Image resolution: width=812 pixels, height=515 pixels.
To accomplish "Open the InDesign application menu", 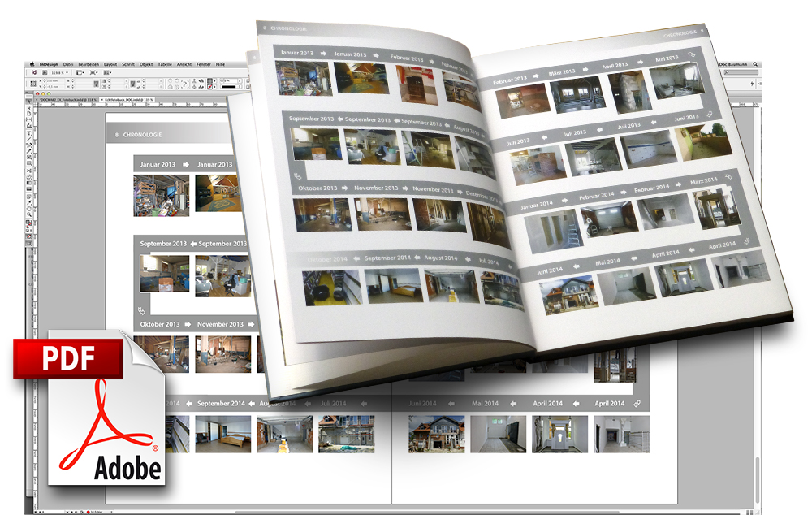I will pos(49,64).
